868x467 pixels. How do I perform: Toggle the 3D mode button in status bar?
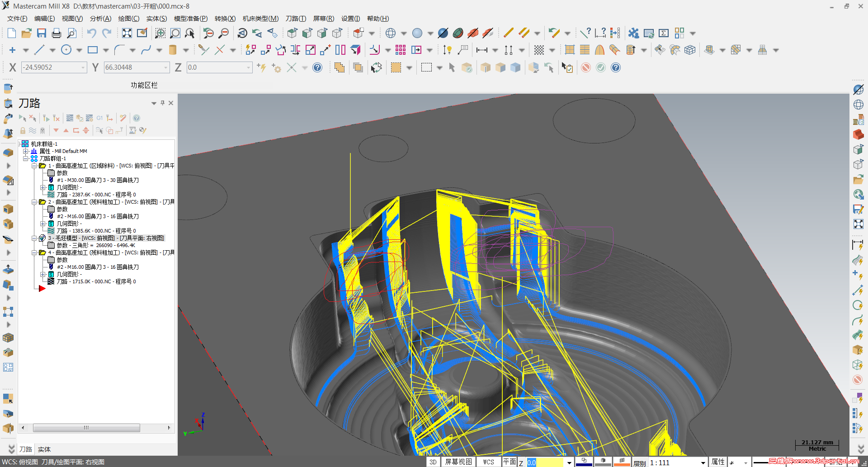click(433, 462)
